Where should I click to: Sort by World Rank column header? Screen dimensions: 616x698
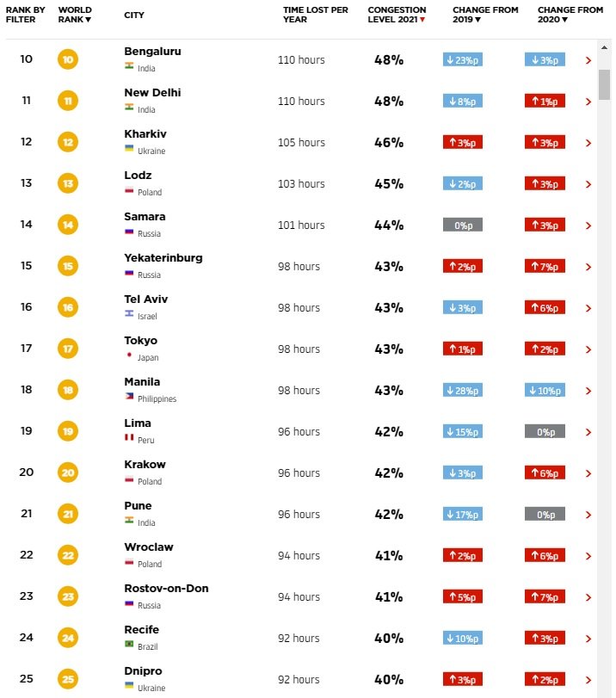(75, 15)
